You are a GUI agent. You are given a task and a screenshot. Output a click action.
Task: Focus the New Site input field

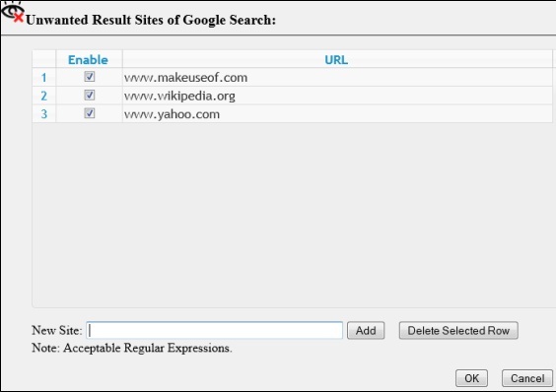(x=215, y=330)
